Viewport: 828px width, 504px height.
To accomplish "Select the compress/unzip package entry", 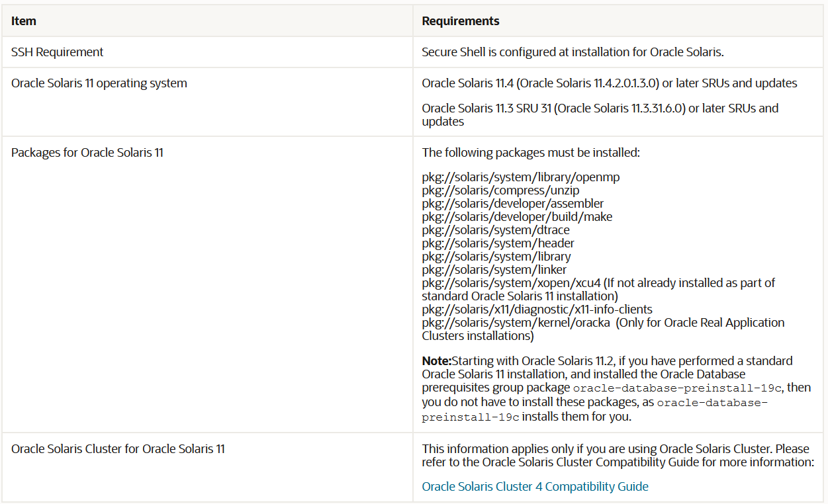I will [500, 190].
